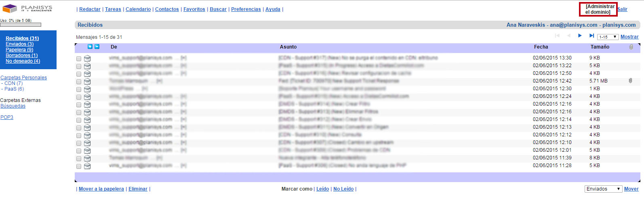This screenshot has width=644, height=210.
Task: Check the box of the 12:10 message
Action: [x=79, y=143]
